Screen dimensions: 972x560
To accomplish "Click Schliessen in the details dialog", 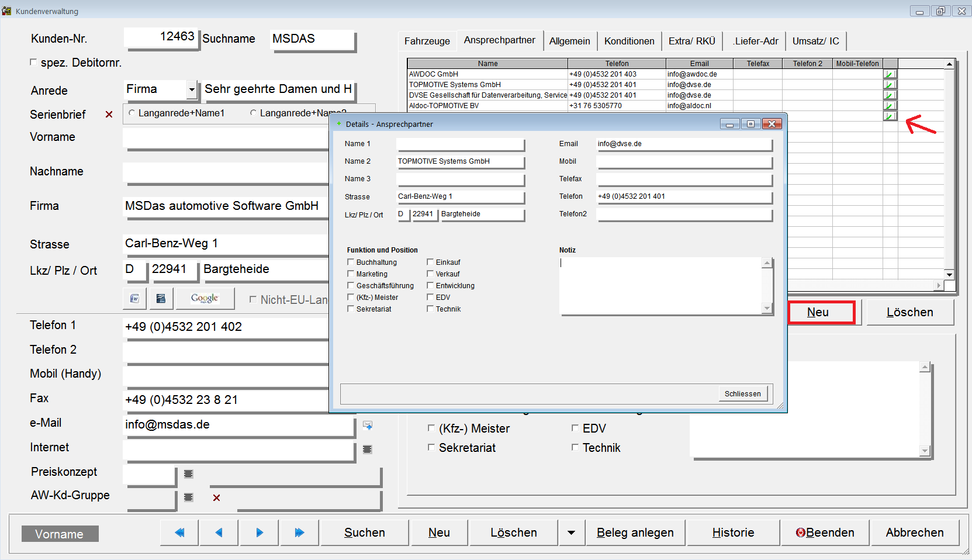I will pos(743,394).
